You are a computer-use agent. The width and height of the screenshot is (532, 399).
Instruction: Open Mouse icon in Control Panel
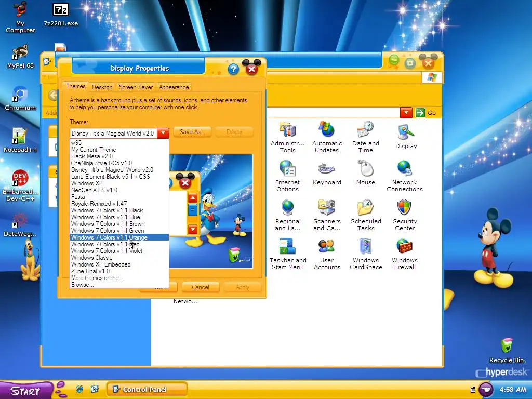pos(365,173)
